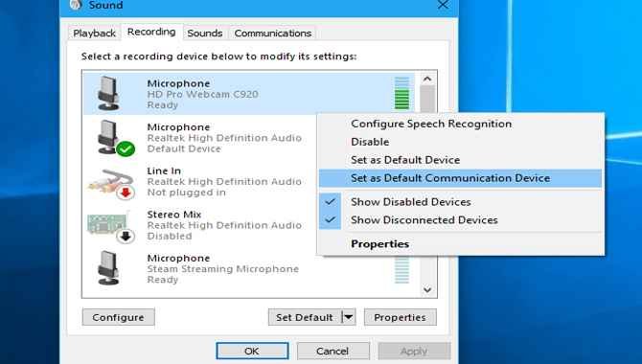Click the Sound dialog title bar speaker icon
Screen dimensions: 642x364
(76, 5)
